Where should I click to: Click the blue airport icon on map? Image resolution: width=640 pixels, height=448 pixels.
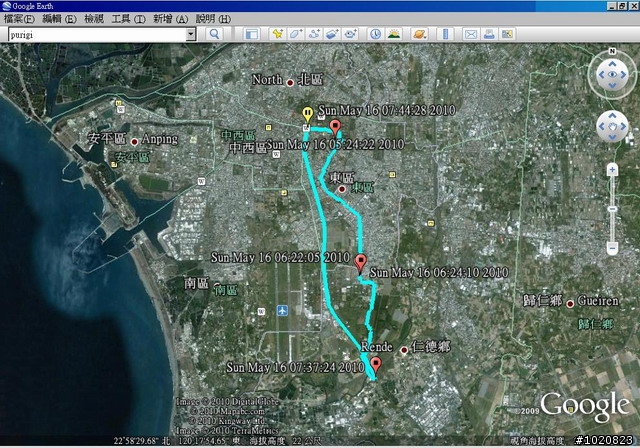pos(282,310)
